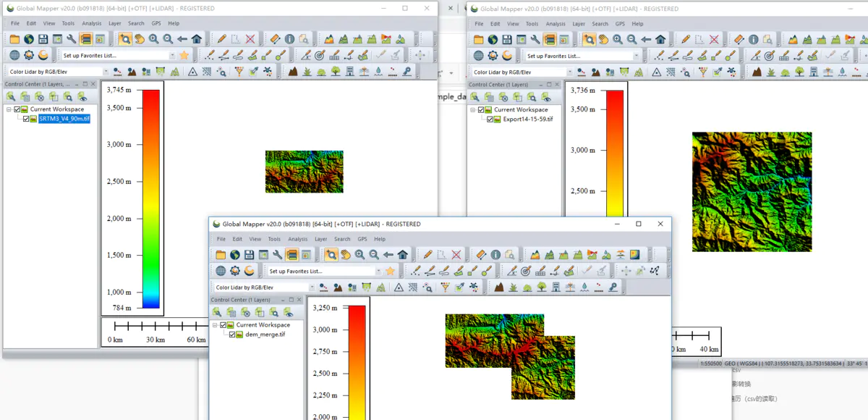Uncheck Current Workspace in SRTM3 window

pos(17,109)
